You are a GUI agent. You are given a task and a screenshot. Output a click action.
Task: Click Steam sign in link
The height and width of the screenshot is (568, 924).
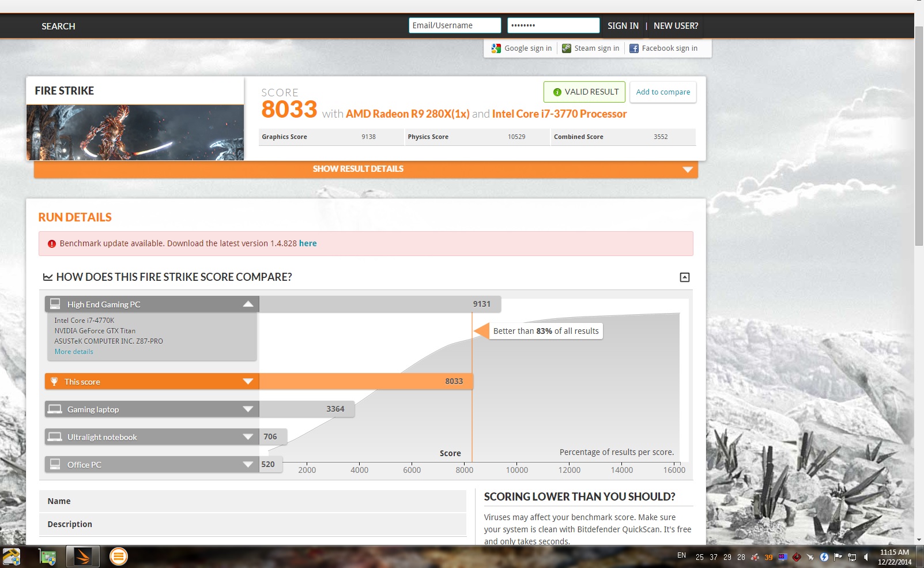[x=597, y=48]
